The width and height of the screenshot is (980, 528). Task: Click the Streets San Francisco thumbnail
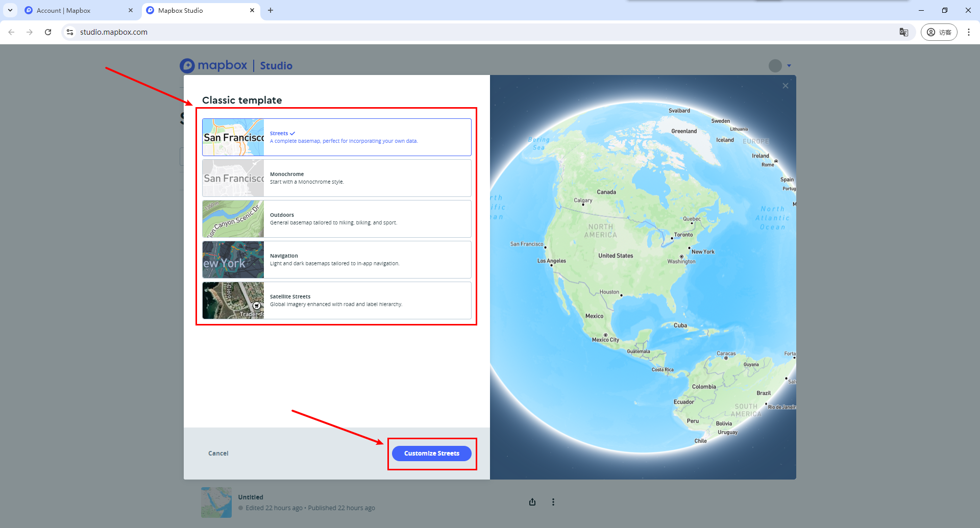(233, 137)
